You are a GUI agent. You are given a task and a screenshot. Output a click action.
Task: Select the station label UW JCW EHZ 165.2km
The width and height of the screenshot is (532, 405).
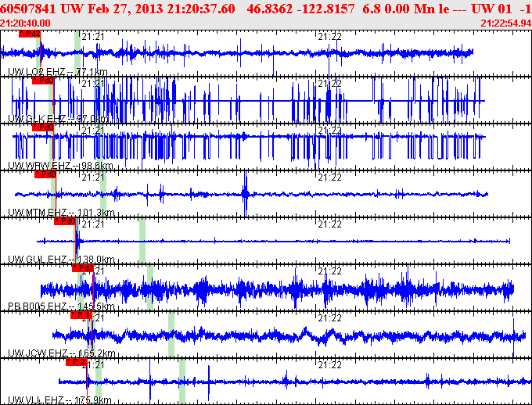(x=61, y=353)
